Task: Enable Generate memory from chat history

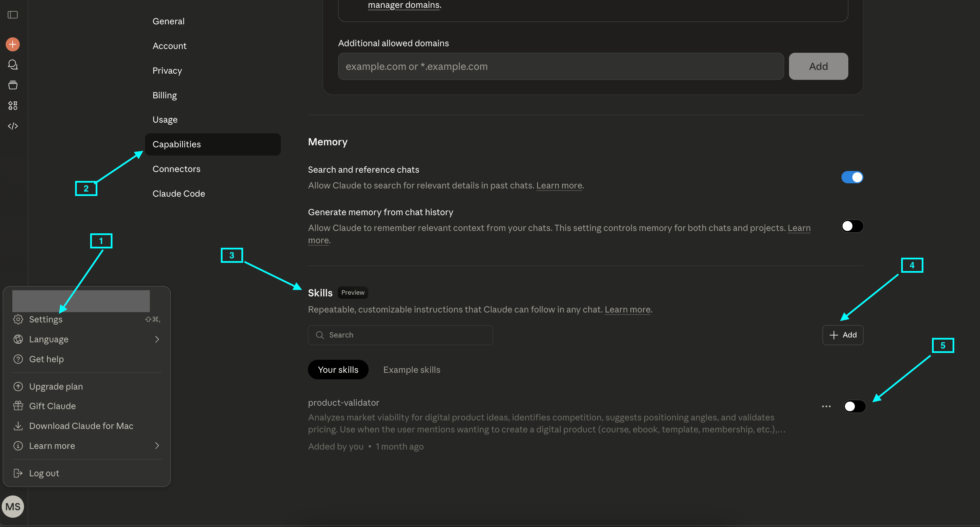Action: tap(852, 226)
